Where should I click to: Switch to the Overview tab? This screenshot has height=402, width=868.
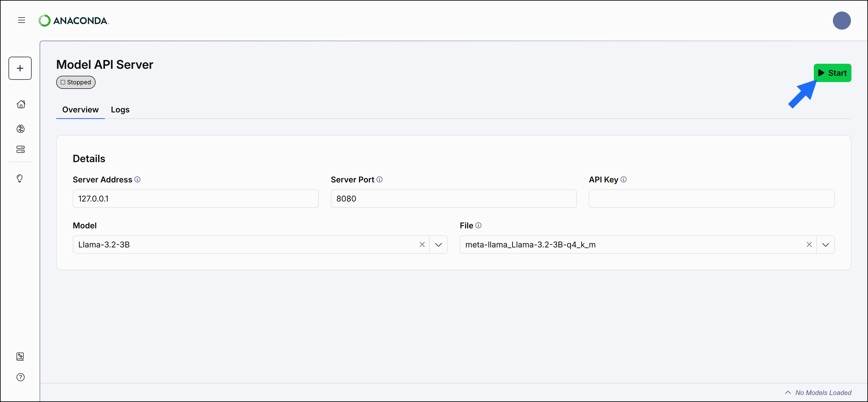tap(80, 109)
